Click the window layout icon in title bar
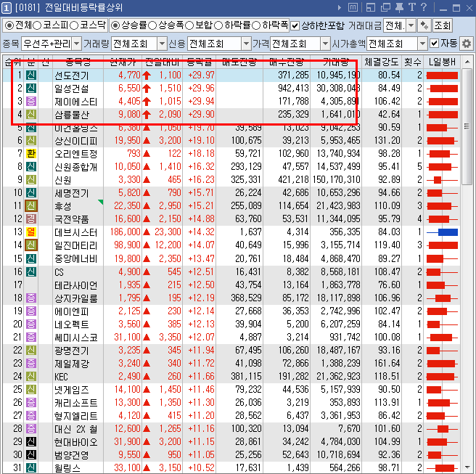 [x=371, y=7]
